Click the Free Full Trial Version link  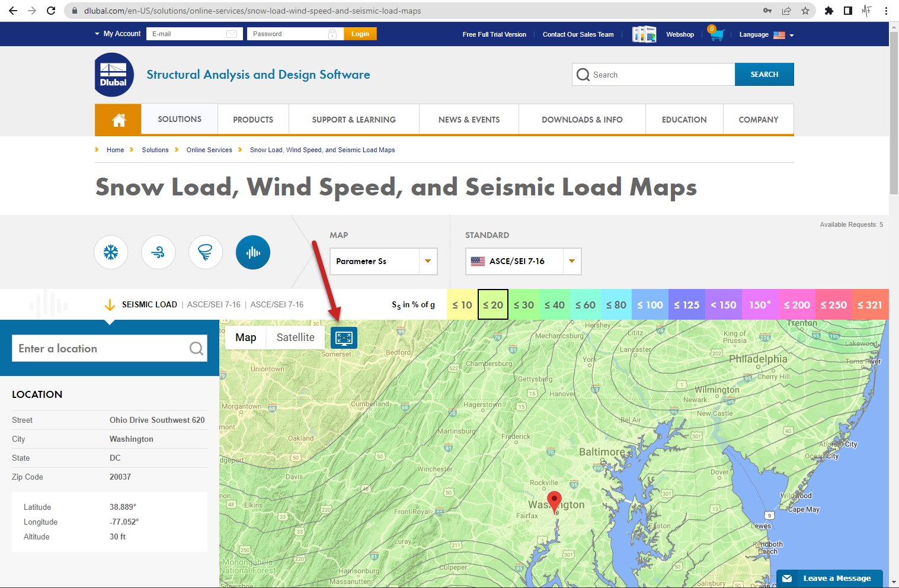[x=494, y=34]
